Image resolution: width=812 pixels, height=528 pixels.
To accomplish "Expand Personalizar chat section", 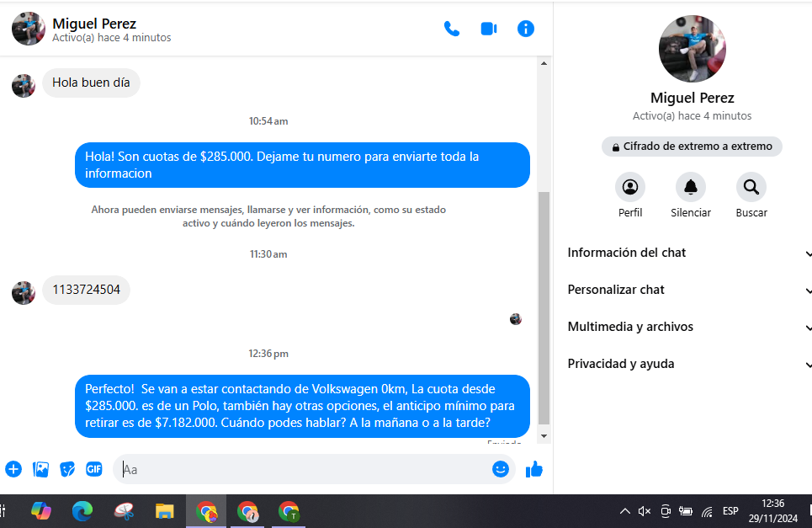I will [689, 290].
